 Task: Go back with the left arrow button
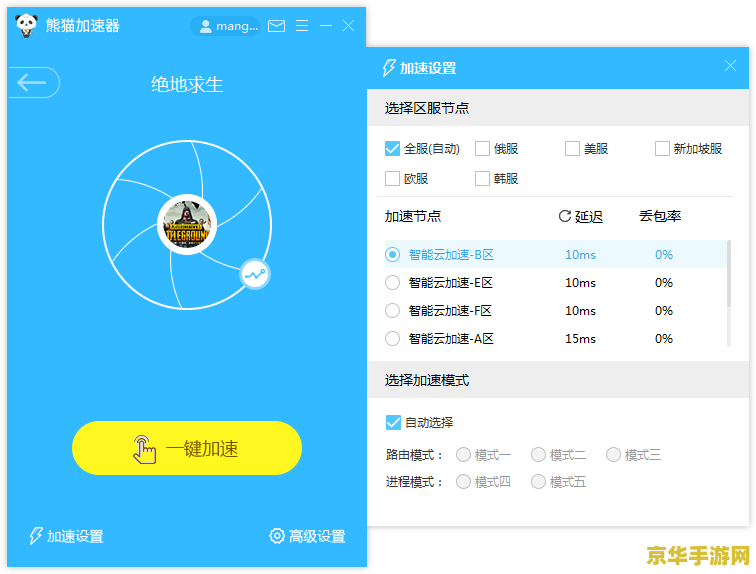tap(33, 82)
